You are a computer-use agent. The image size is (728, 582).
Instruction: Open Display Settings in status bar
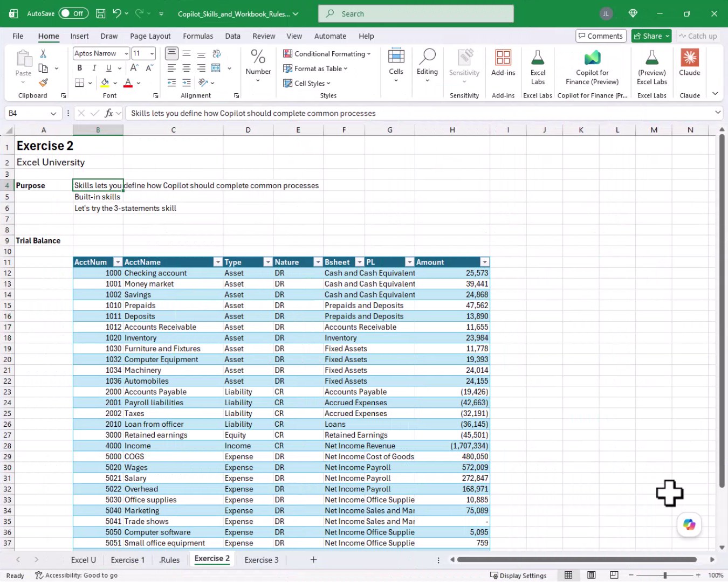tap(518, 576)
